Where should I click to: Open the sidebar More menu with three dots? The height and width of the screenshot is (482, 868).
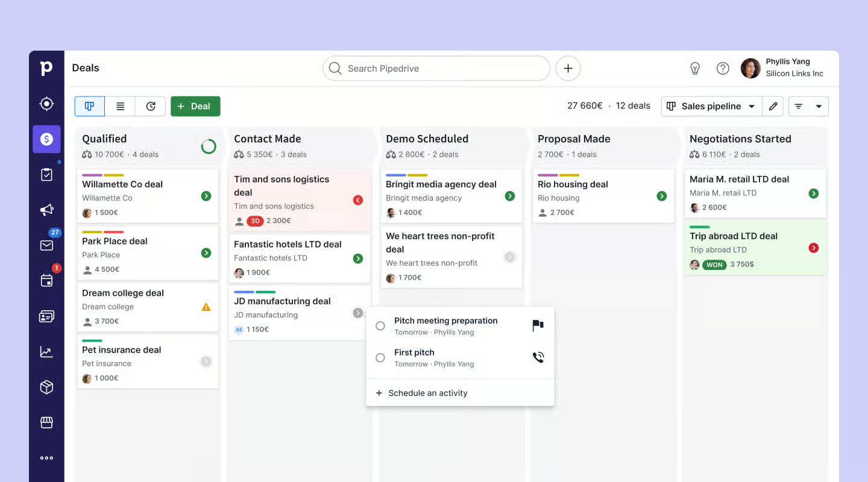[46, 457]
